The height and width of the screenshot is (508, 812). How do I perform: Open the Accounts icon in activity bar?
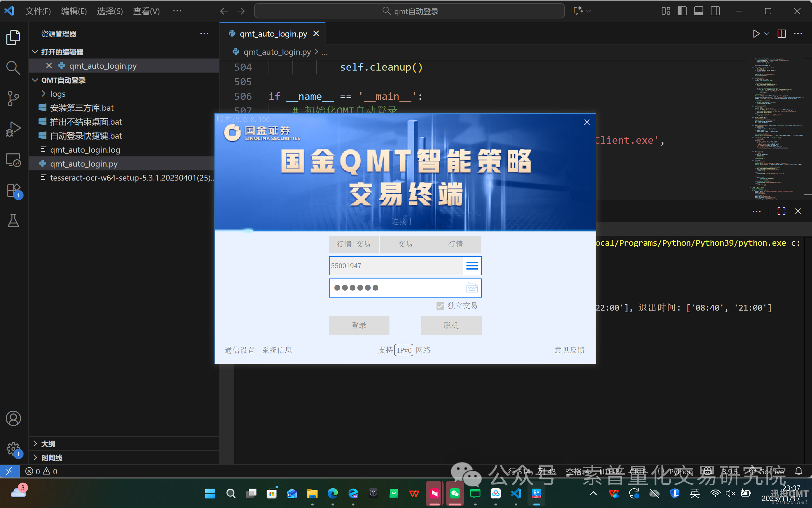[x=13, y=418]
